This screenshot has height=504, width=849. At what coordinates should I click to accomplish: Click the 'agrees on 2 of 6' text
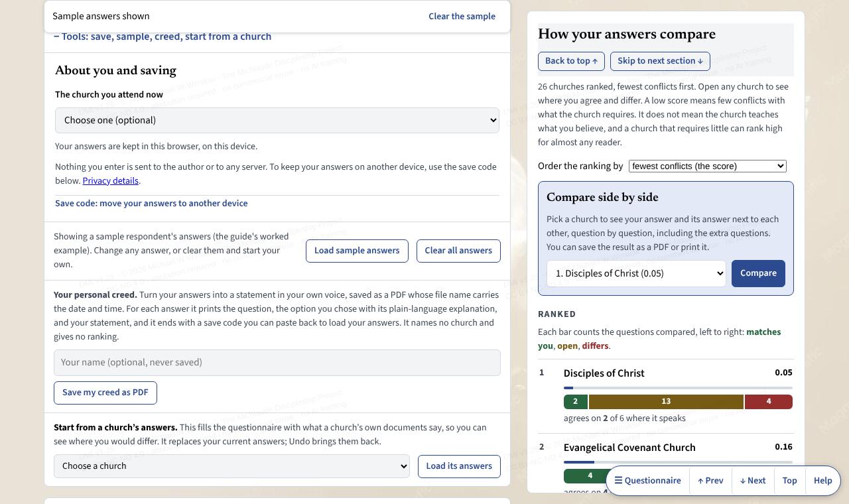(x=624, y=418)
